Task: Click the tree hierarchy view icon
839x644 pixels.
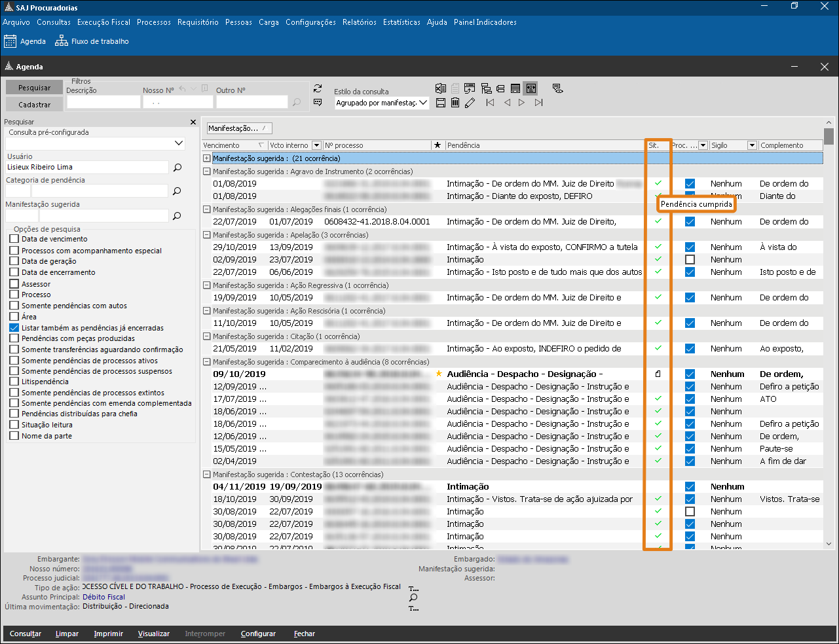Action: [x=486, y=88]
